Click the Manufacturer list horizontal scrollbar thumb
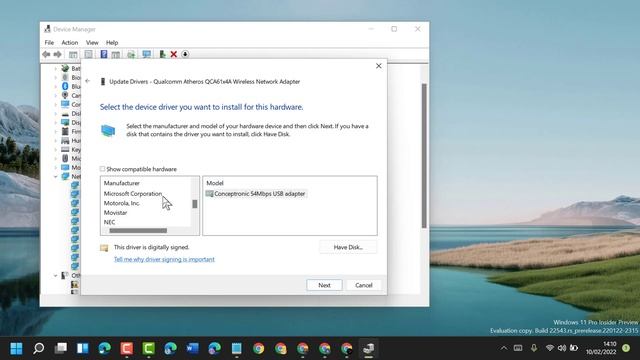 (x=138, y=231)
